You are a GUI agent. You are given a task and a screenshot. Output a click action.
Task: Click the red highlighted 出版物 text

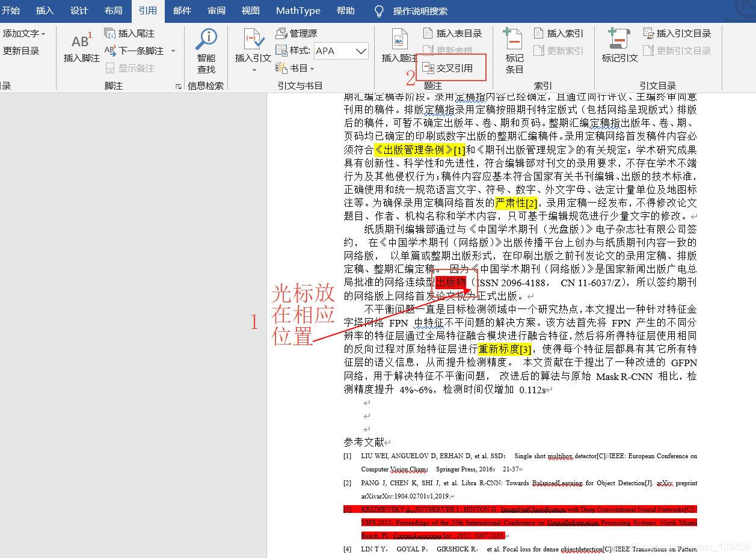(x=450, y=282)
